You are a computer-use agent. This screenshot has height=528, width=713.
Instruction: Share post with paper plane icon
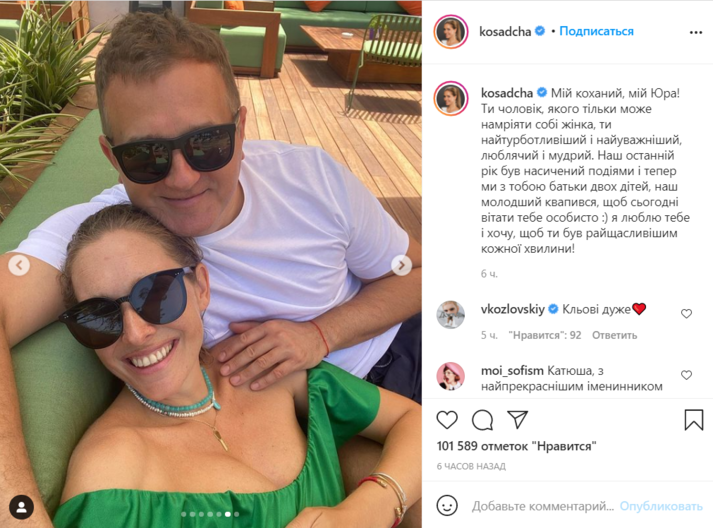point(517,419)
